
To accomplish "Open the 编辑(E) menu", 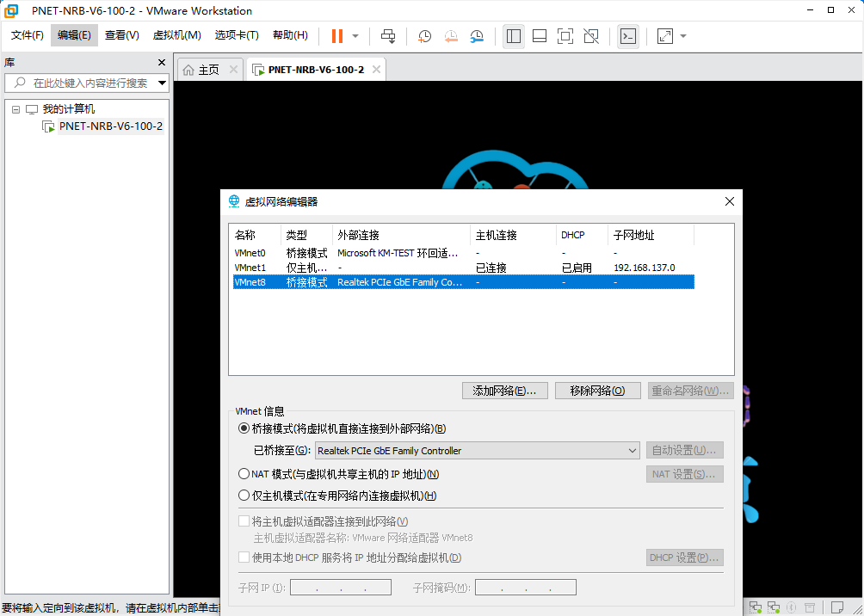I will click(x=74, y=36).
